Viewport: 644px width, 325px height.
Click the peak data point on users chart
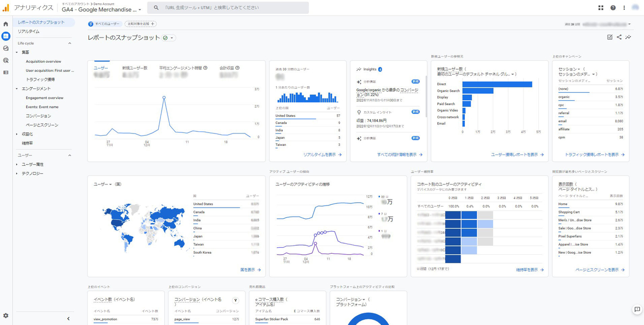click(x=164, y=98)
